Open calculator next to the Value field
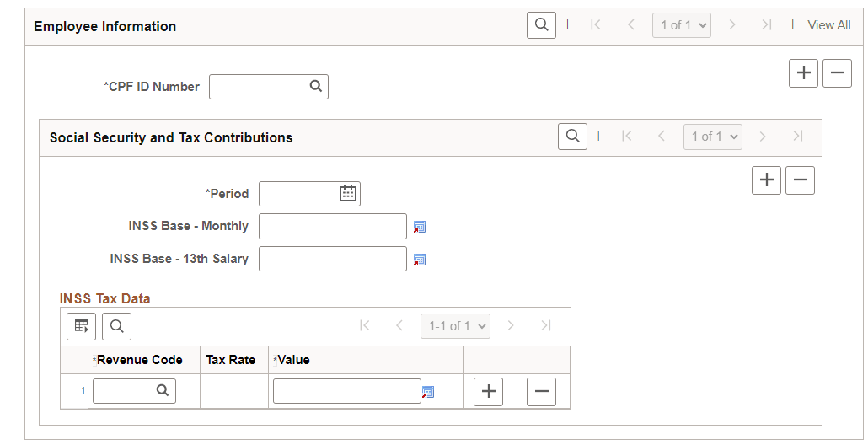 (x=428, y=392)
